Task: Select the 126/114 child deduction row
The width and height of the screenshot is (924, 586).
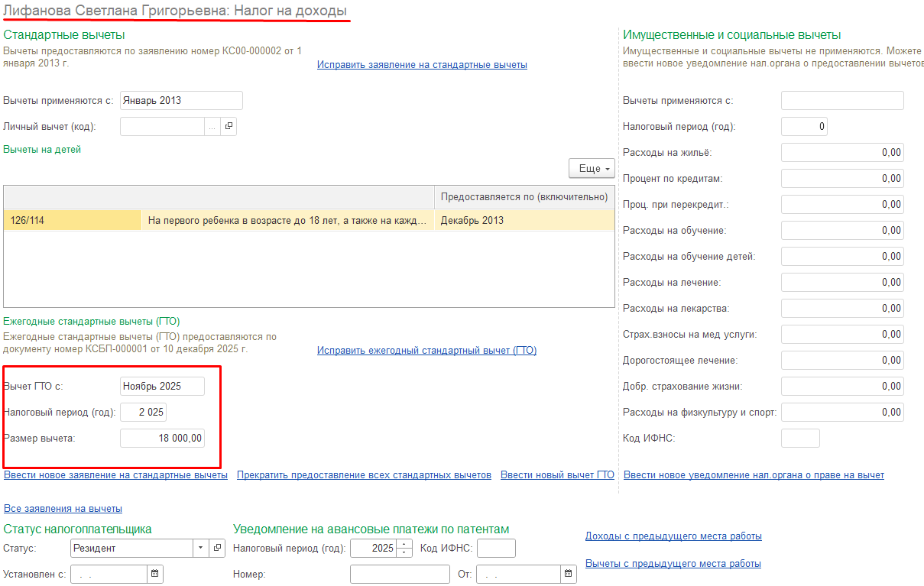Action: (229, 221)
